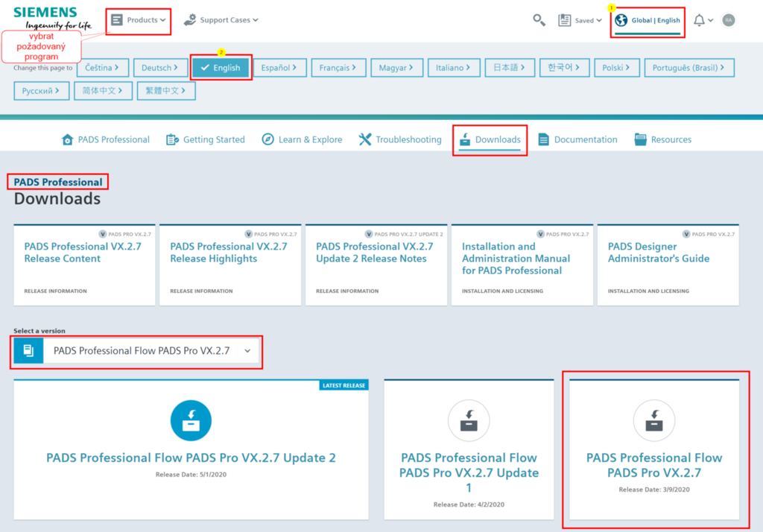The image size is (763, 532).
Task: Click the PADS Professional breadcrumb heading
Action: tap(58, 182)
